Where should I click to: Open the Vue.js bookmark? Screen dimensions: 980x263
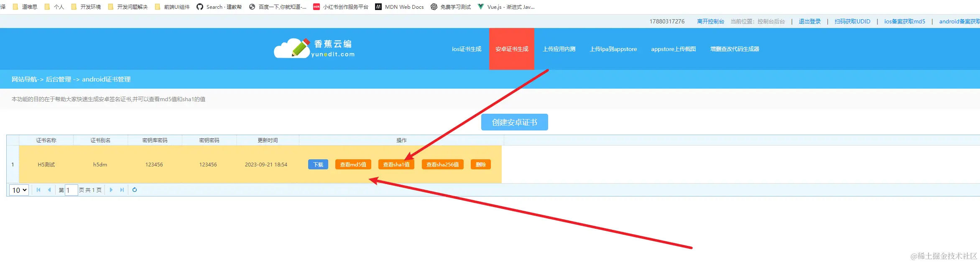pyautogui.click(x=506, y=7)
